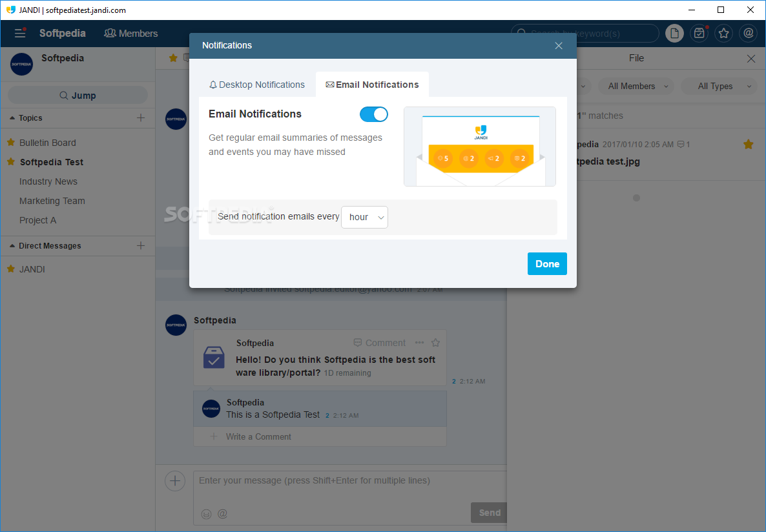Image resolution: width=766 pixels, height=532 pixels.
Task: Click Softpedia avatar next to poll message
Action: click(176, 325)
